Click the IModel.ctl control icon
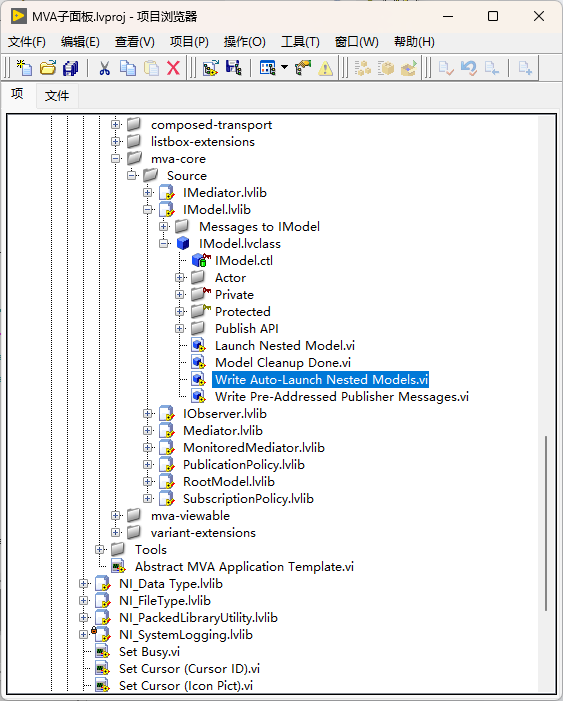This screenshot has width=563, height=701. point(201,260)
